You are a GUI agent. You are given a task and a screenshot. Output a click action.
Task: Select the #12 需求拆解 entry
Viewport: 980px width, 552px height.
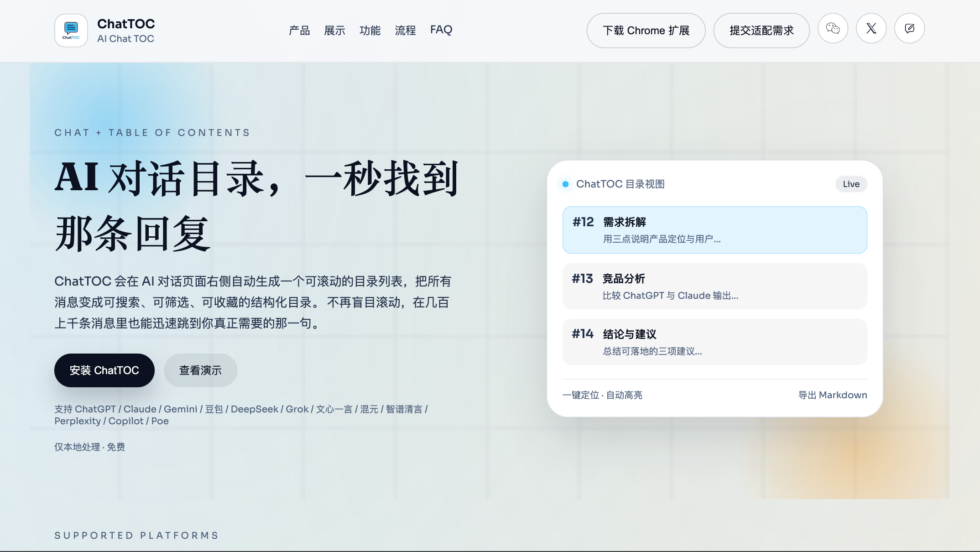pos(714,230)
